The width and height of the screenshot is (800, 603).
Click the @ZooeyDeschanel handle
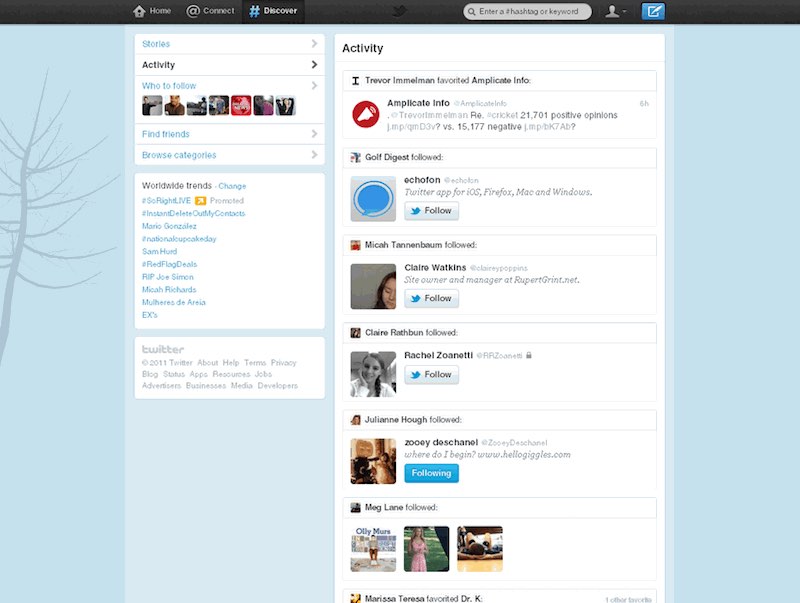(x=514, y=443)
